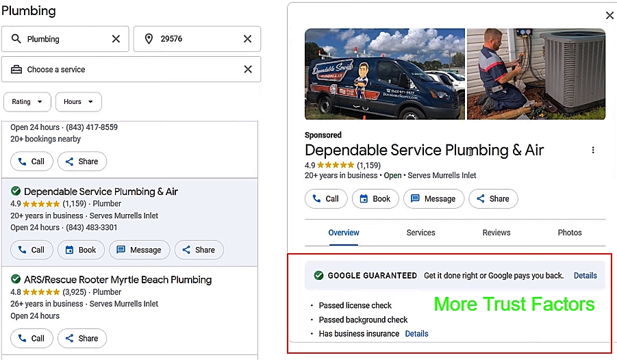Switch to the Services tab
Screen dimensions: 617x364
[420, 233]
